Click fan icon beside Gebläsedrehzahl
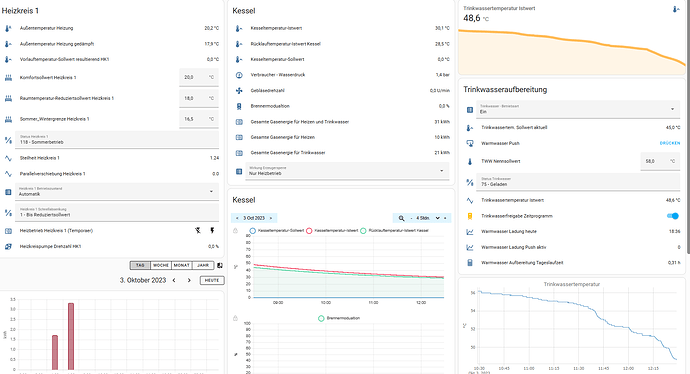690x374 pixels. (239, 90)
